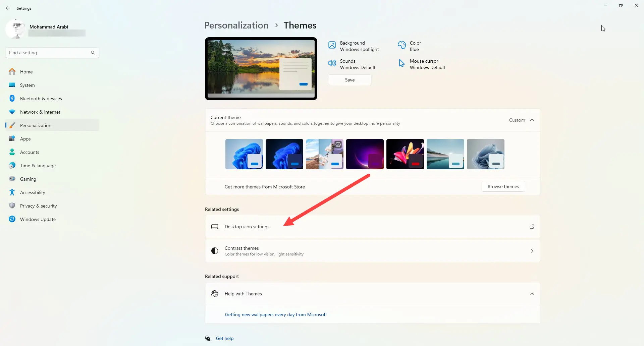Image resolution: width=644 pixels, height=346 pixels.
Task: Click the Gaming controller icon
Action: point(12,179)
